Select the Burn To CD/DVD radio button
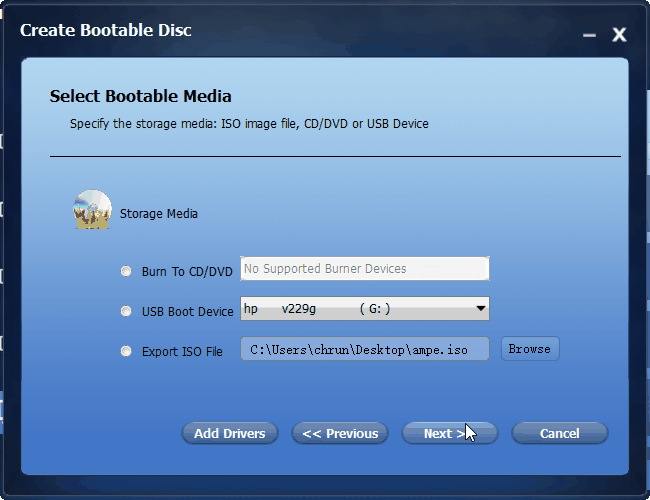The height and width of the screenshot is (500, 650). (x=126, y=271)
